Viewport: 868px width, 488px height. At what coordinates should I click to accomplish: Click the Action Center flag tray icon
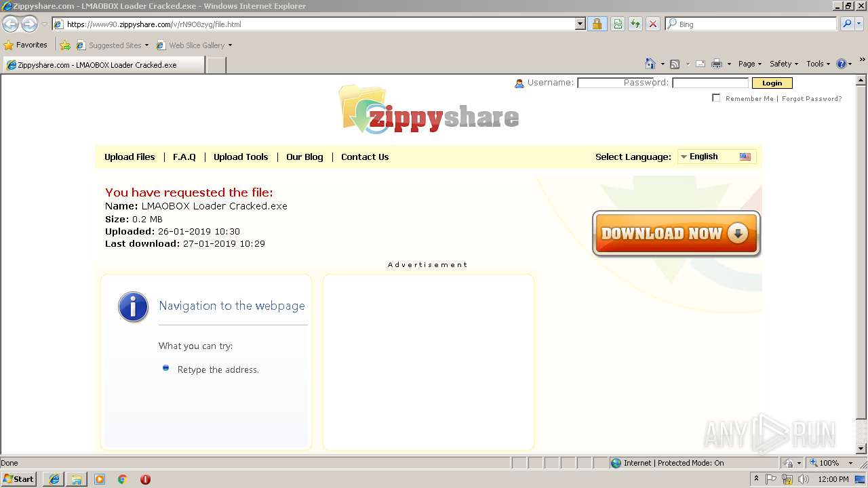pos(771,479)
